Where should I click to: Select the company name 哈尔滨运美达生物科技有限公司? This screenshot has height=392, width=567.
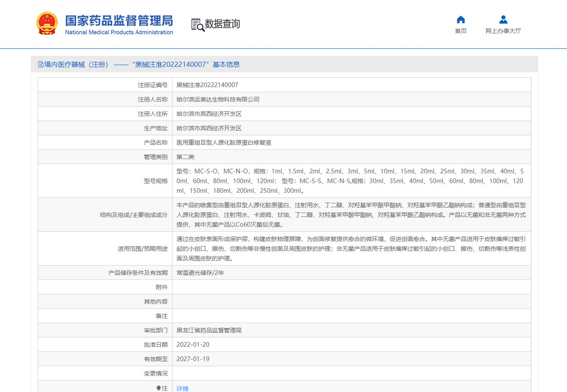218,99
